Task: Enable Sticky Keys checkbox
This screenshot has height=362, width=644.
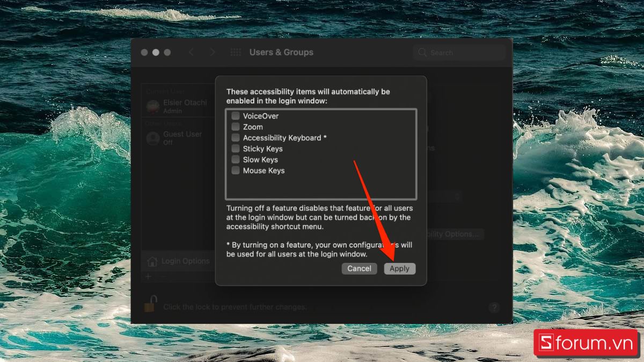Action: coord(235,149)
